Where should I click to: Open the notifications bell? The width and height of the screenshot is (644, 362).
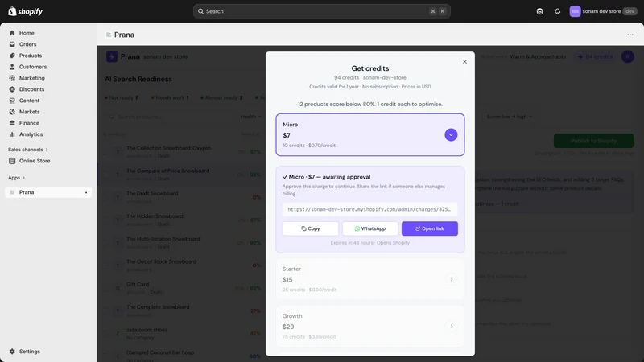pyautogui.click(x=557, y=11)
